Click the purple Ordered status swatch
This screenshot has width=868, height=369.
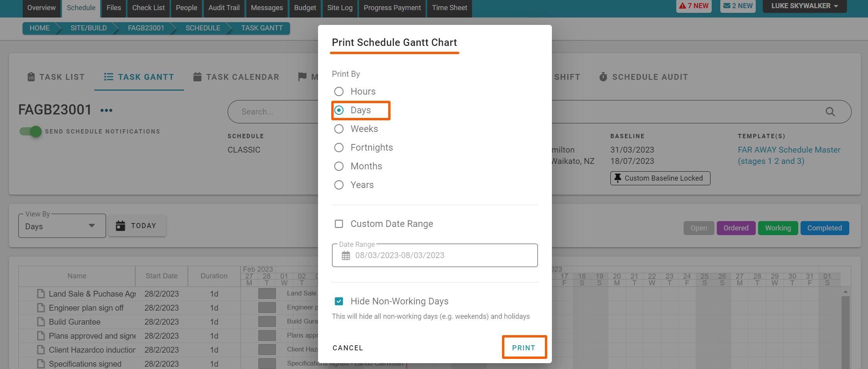(x=735, y=228)
